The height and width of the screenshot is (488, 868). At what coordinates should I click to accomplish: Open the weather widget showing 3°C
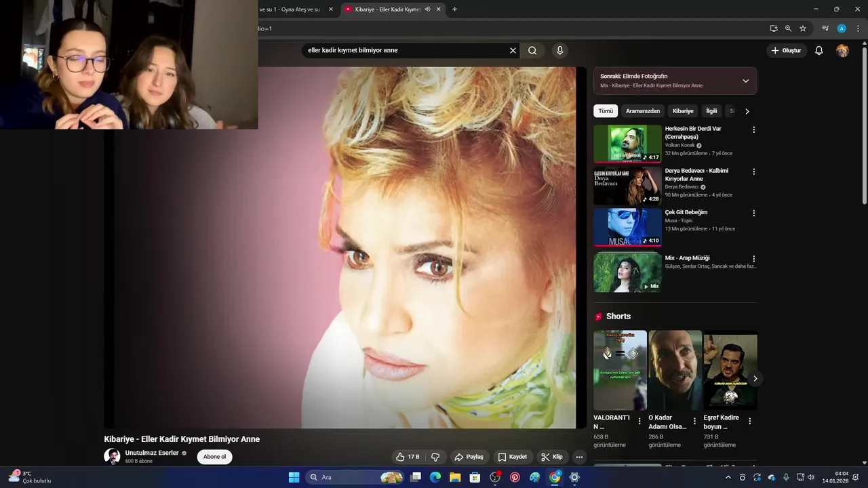click(x=30, y=477)
